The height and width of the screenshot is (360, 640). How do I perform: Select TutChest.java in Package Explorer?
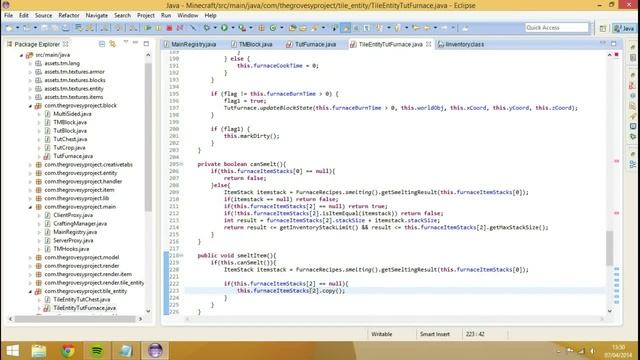pyautogui.click(x=70, y=139)
